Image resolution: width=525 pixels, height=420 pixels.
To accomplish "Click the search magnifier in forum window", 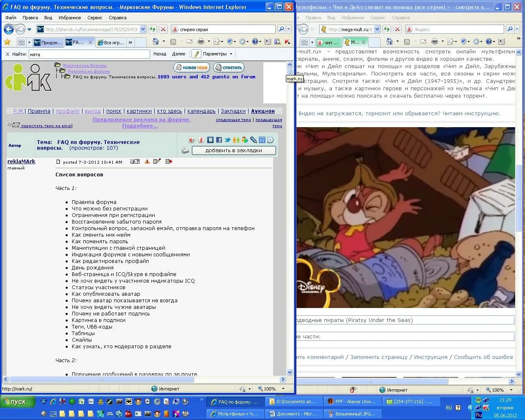I will [x=281, y=29].
